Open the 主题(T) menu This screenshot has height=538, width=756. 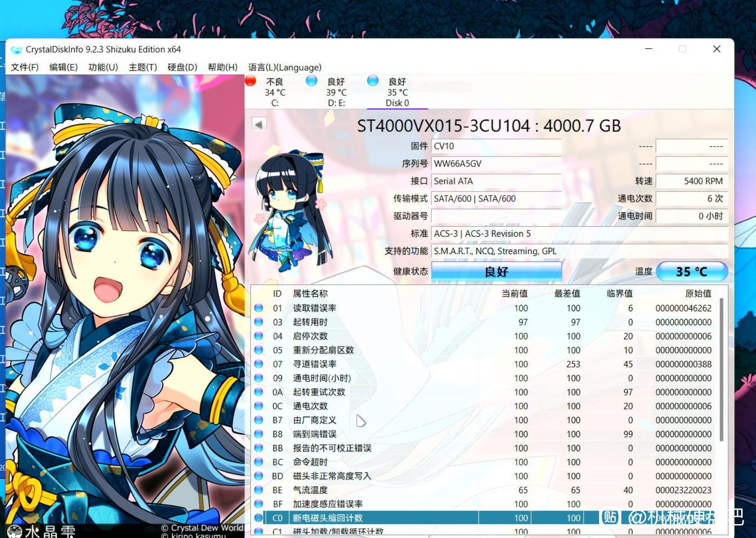tap(143, 67)
